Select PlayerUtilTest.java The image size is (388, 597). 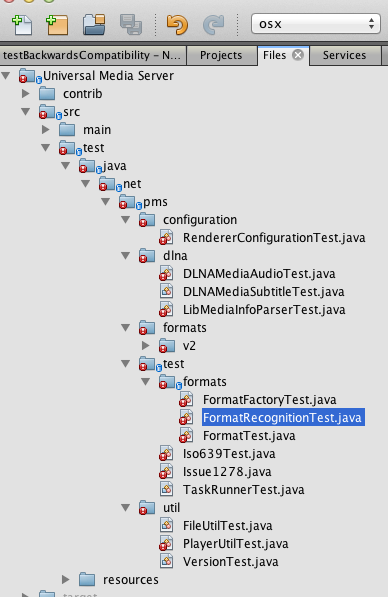[235, 543]
